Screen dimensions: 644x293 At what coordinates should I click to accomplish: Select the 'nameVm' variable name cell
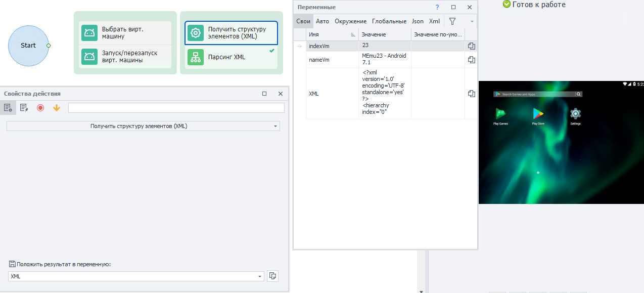332,60
